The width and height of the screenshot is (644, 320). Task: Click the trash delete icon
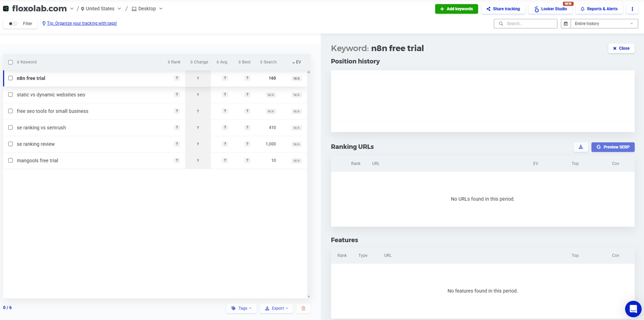304,308
